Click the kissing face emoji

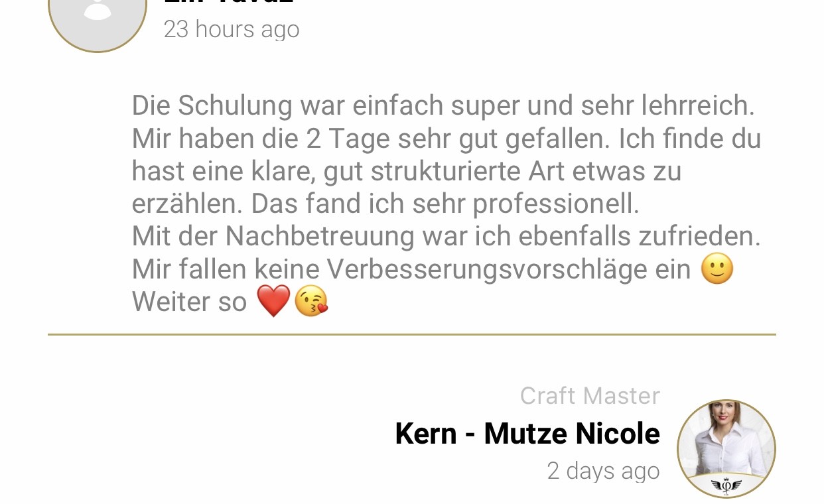click(x=311, y=302)
